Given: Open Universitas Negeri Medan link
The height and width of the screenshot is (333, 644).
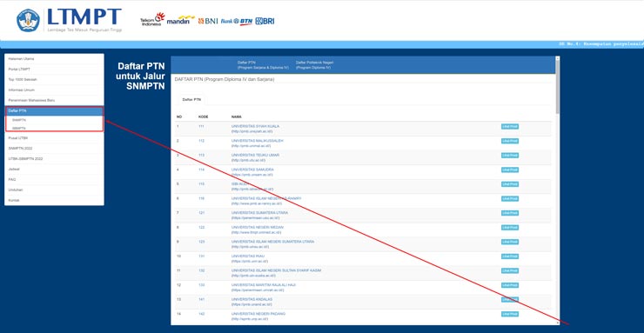Looking at the screenshot, I should click(x=257, y=227).
